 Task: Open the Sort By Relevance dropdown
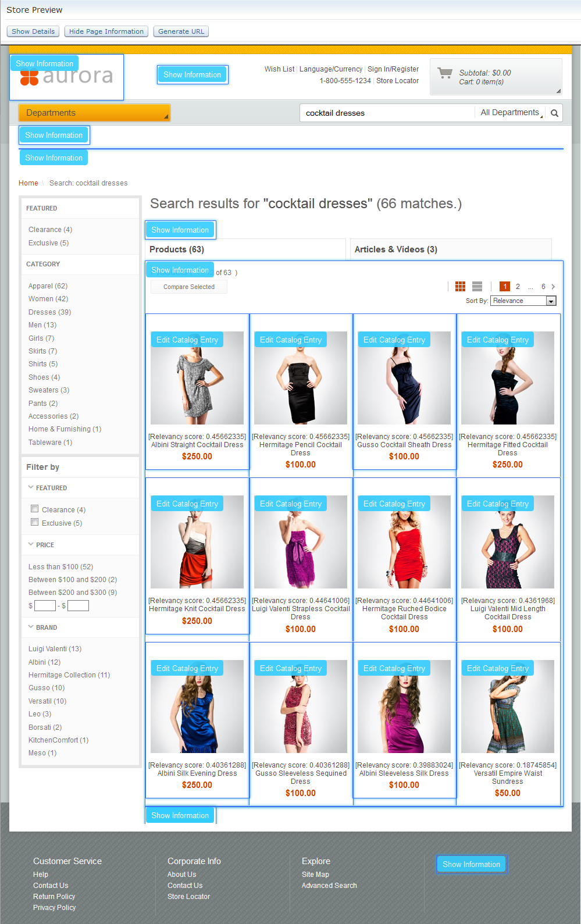coord(523,301)
